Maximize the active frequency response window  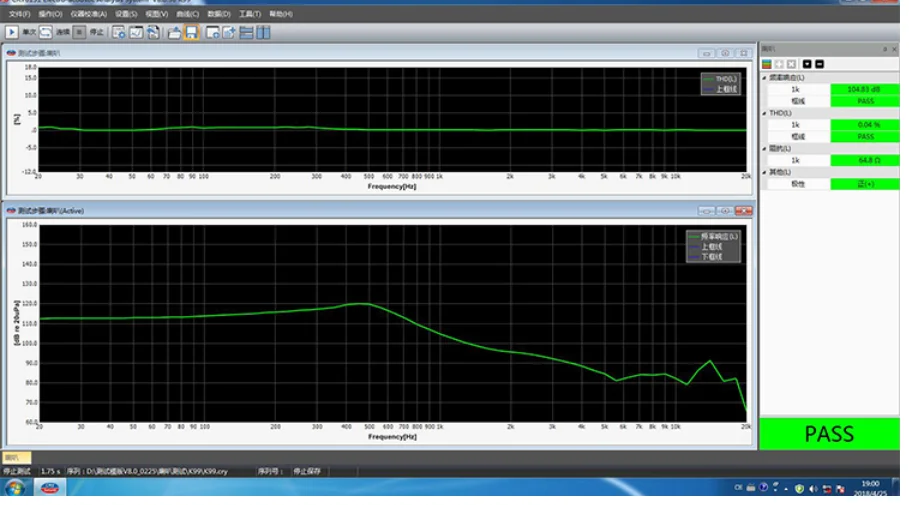pyautogui.click(x=725, y=211)
